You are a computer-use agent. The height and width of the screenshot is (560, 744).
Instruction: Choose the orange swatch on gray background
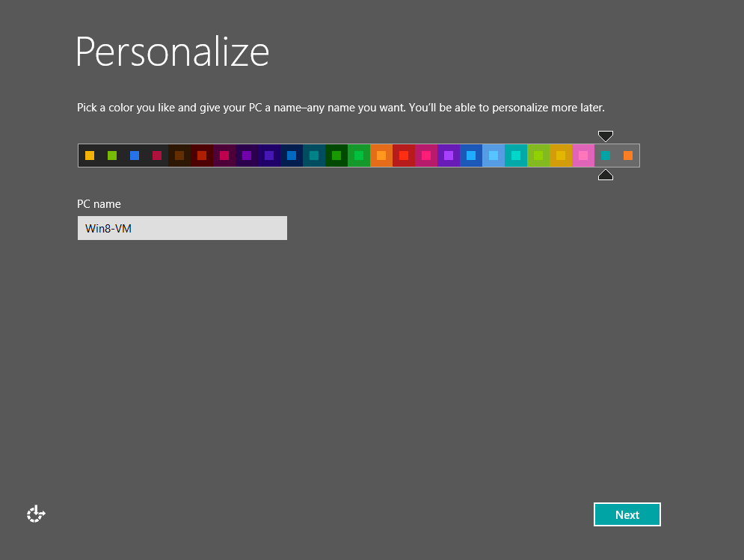(x=628, y=156)
